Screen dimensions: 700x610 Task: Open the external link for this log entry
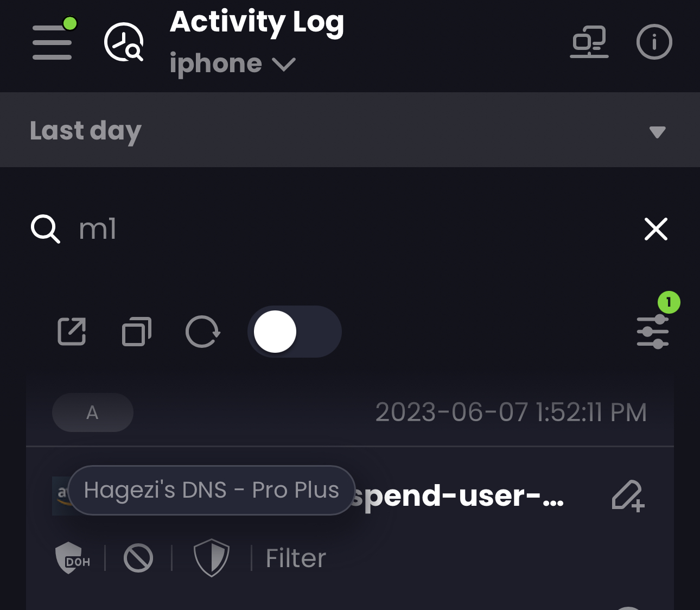coord(71,332)
